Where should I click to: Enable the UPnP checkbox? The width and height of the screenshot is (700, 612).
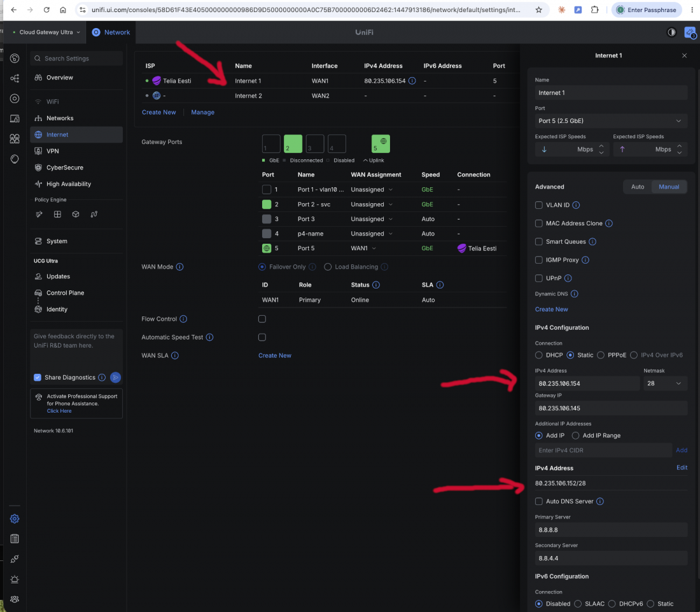point(539,278)
